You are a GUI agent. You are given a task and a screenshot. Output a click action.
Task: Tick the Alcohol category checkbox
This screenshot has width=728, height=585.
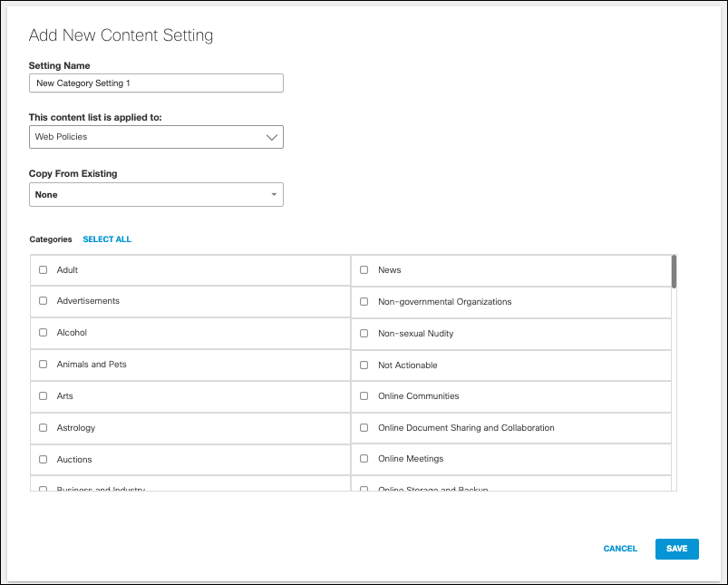(44, 333)
